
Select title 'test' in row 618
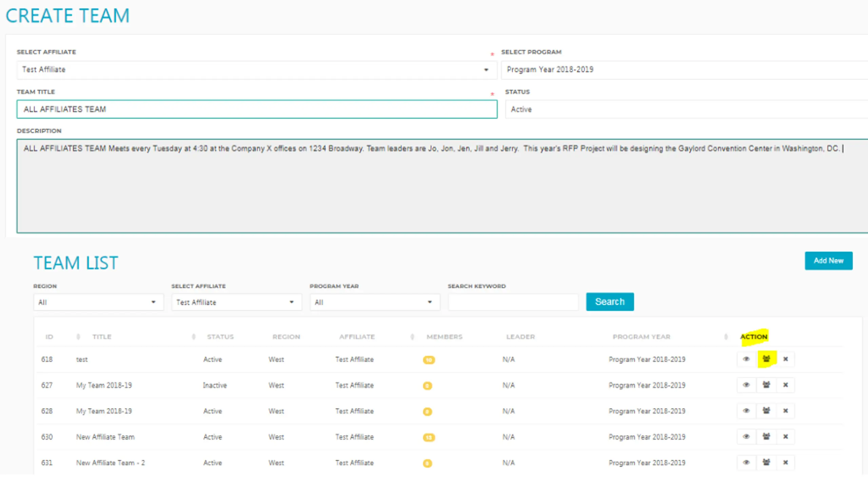82,360
